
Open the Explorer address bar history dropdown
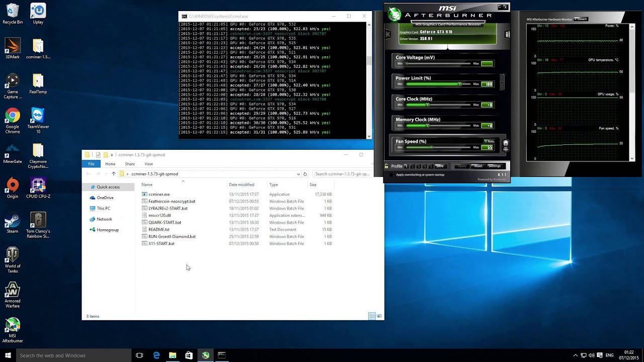(x=298, y=174)
